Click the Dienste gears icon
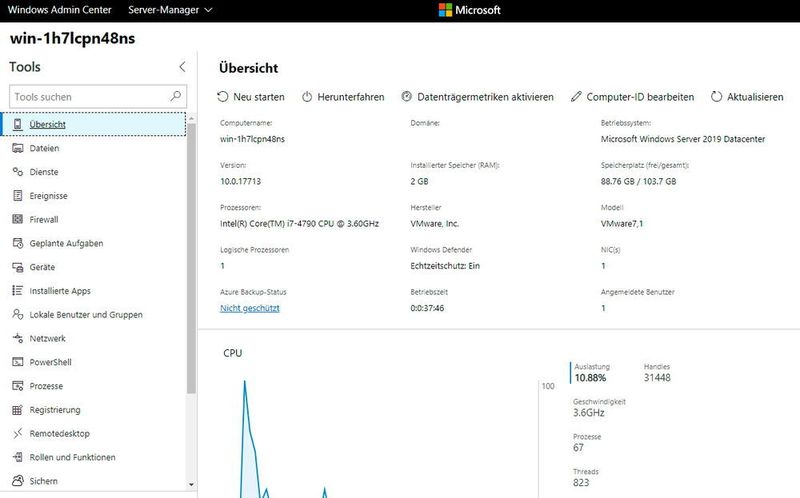Screen dimensions: 800x498 tap(18, 172)
